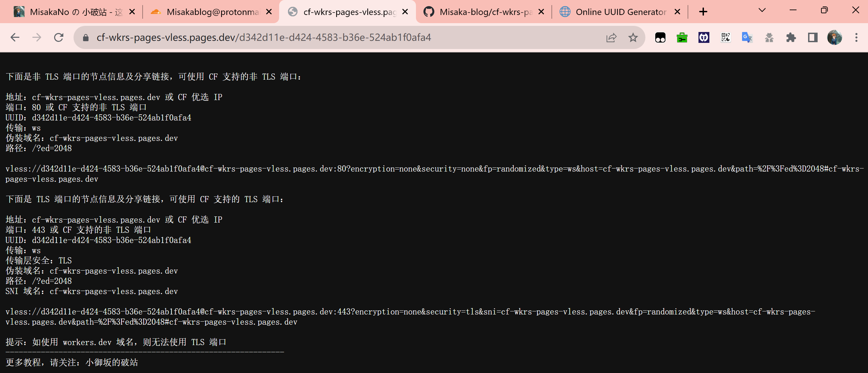Open the Tampermonkey extension

pos(660,37)
